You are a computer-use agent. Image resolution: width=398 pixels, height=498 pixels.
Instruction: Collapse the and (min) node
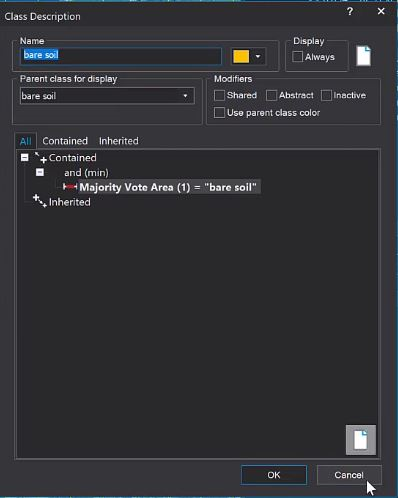[40, 172]
